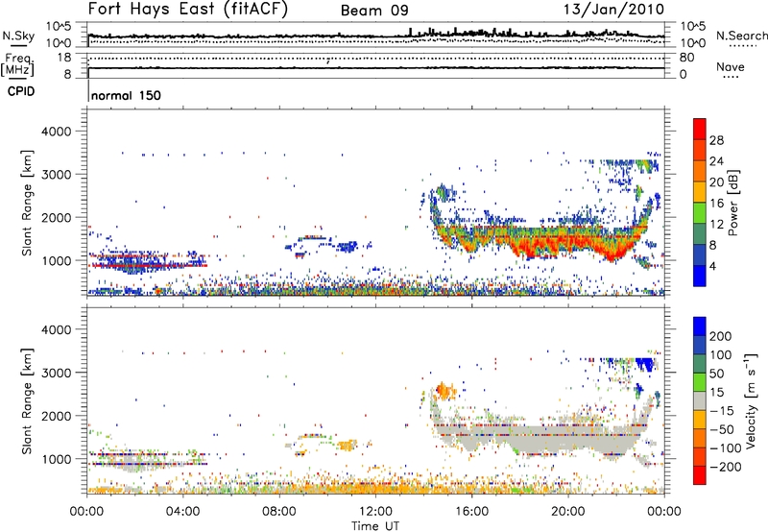
Task: Click the 4 label on Power colorbar
Action: tap(712, 266)
